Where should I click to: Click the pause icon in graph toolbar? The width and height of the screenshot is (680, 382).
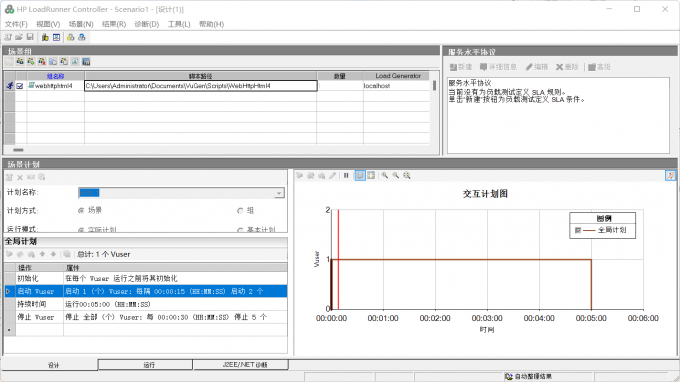pyautogui.click(x=346, y=176)
